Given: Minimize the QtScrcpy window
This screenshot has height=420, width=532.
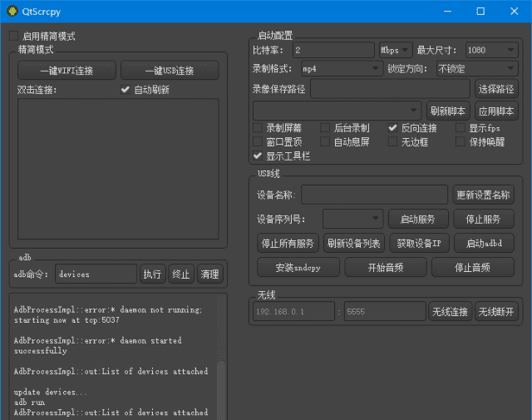Looking at the screenshot, I should 447,11.
